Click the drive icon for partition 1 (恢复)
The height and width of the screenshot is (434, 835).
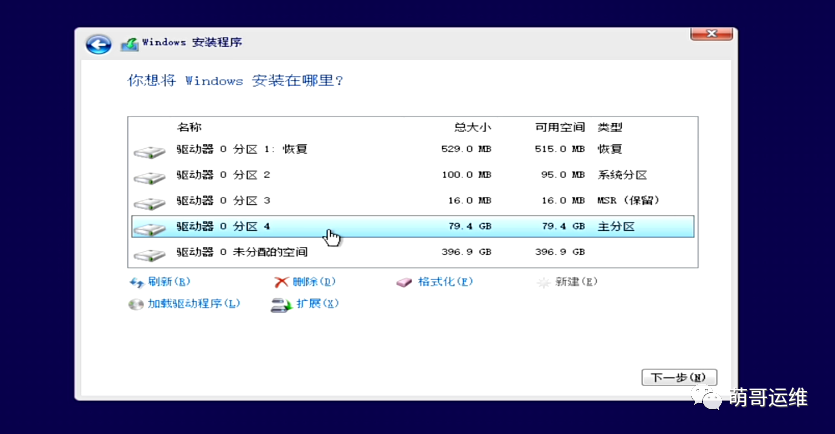[150, 151]
